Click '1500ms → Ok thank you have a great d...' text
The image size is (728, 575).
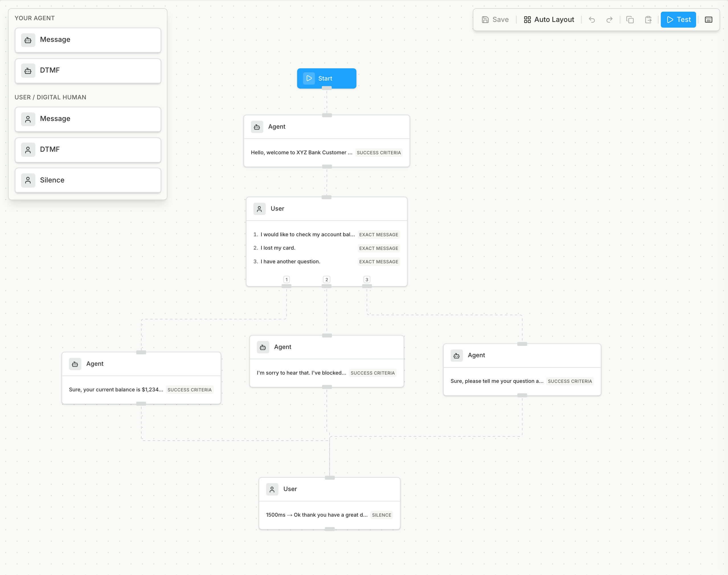pyautogui.click(x=317, y=515)
